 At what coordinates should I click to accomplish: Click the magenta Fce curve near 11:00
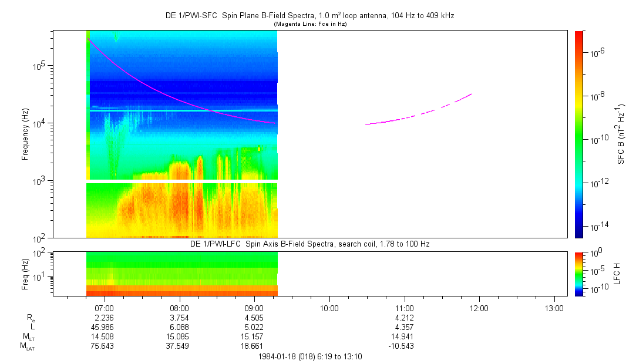tap(404, 119)
